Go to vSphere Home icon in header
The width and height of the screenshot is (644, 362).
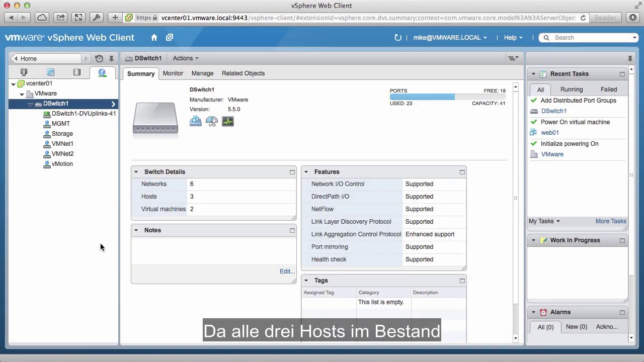pyautogui.click(x=154, y=38)
